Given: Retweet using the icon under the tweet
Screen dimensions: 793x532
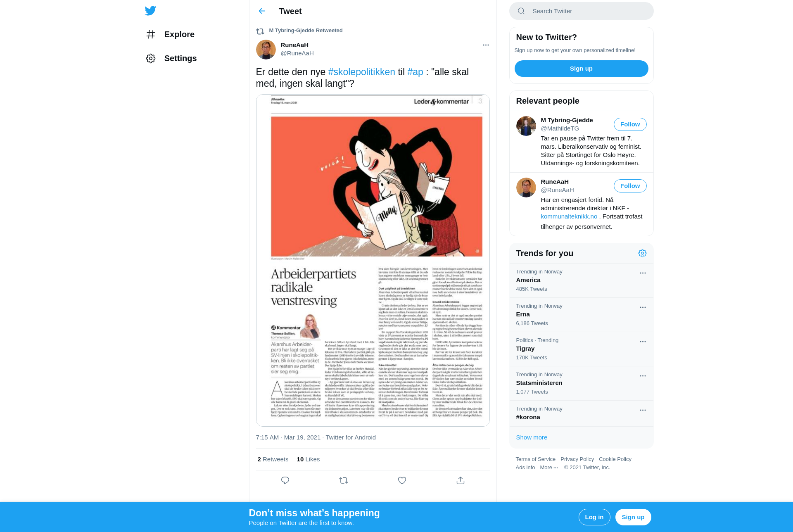Looking at the screenshot, I should click(344, 480).
